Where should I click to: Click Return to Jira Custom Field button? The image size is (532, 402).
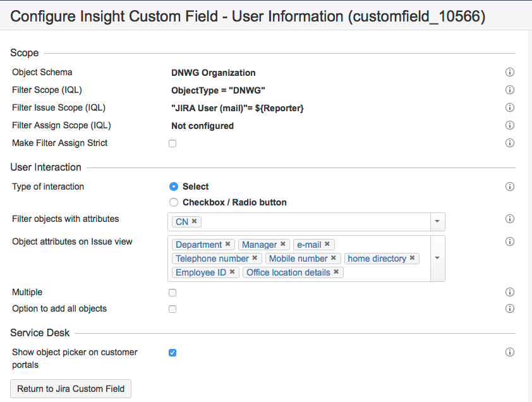click(x=71, y=389)
